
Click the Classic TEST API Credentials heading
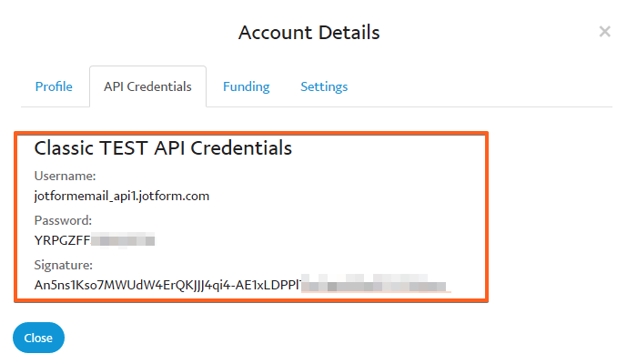pos(163,147)
